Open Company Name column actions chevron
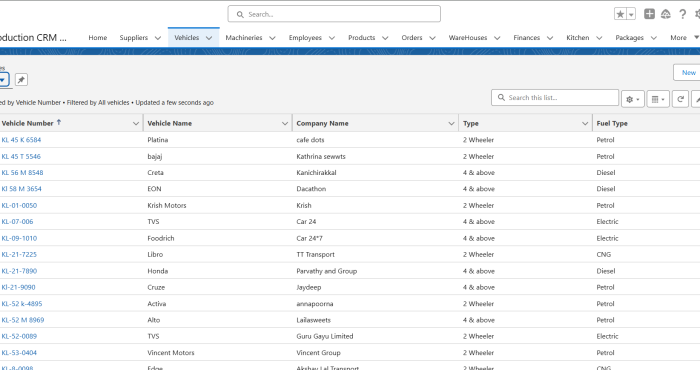 pyautogui.click(x=451, y=124)
